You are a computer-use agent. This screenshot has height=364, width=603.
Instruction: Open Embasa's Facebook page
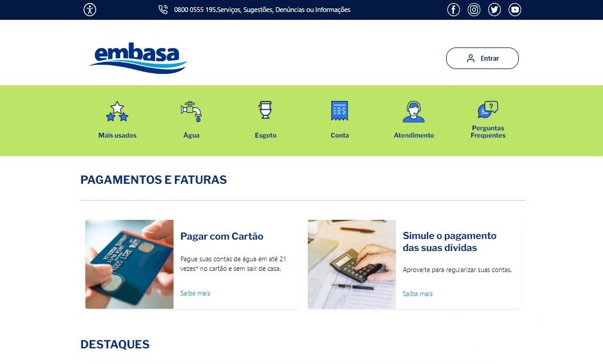coord(453,10)
